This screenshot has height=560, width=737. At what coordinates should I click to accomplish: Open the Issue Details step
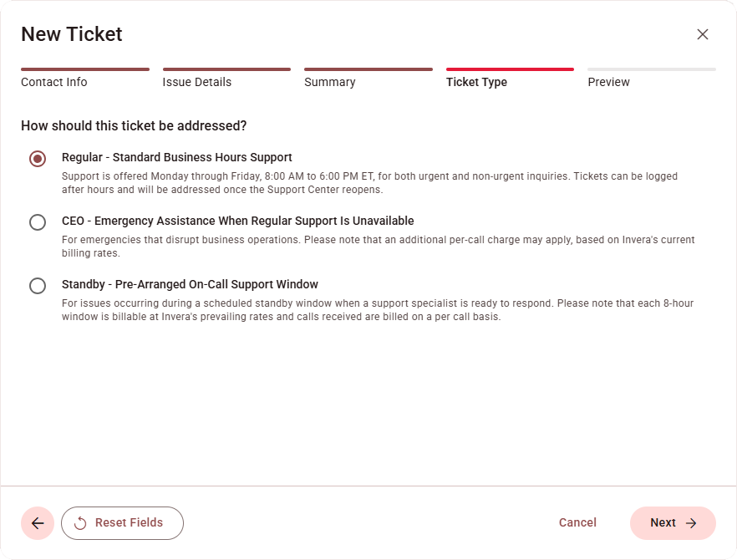coord(197,82)
